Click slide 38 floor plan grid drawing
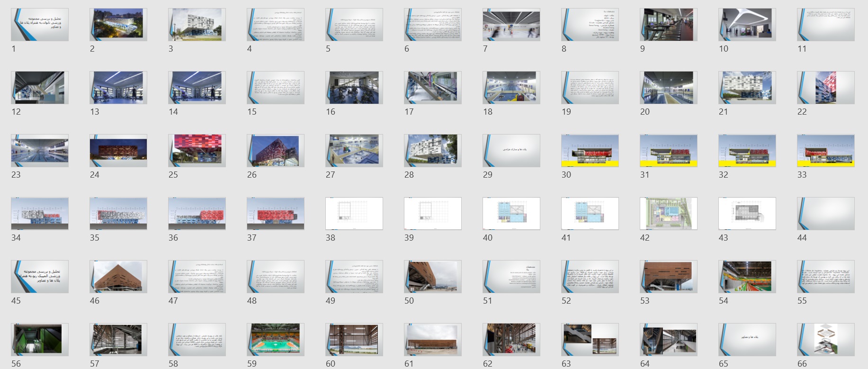This screenshot has width=868, height=369. click(354, 214)
